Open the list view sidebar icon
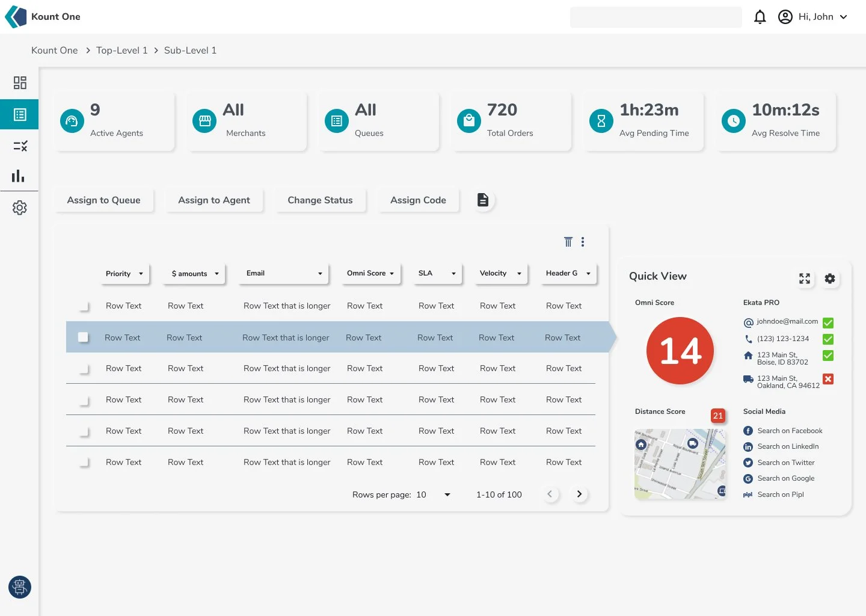Image resolution: width=866 pixels, height=616 pixels. 20,114
